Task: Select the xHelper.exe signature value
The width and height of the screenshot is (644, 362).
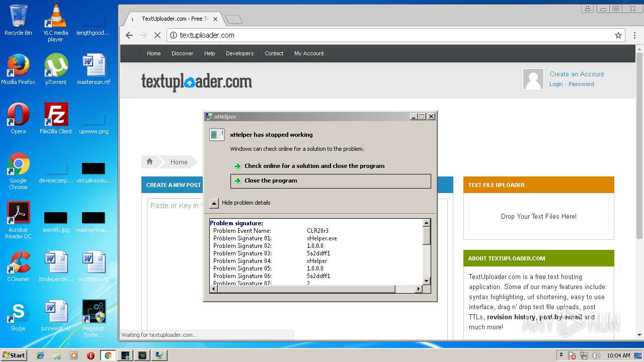Action: (322, 238)
